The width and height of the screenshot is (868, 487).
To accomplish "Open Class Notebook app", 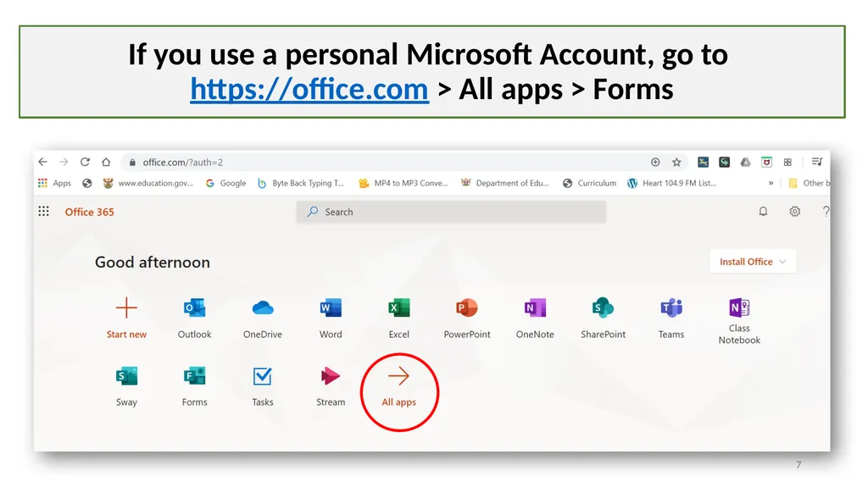I will [739, 307].
